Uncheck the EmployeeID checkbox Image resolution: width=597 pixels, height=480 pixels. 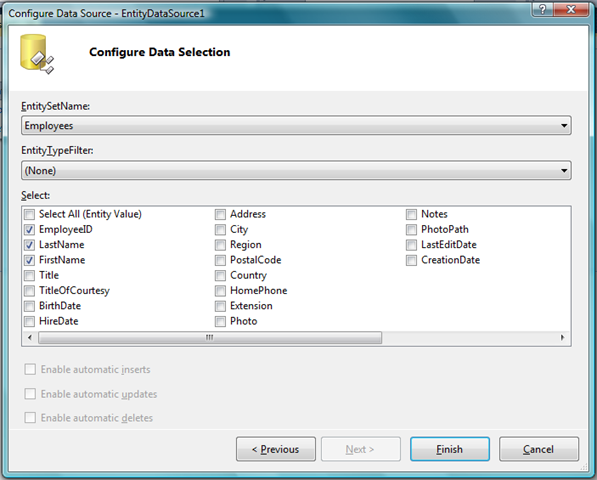(29, 230)
